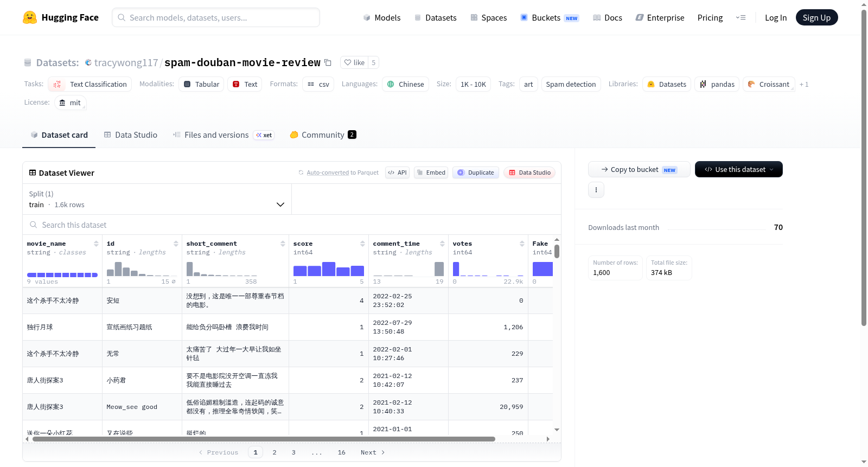Open the Datasets library tag
Viewport: 868px width, 467px height.
pos(667,84)
